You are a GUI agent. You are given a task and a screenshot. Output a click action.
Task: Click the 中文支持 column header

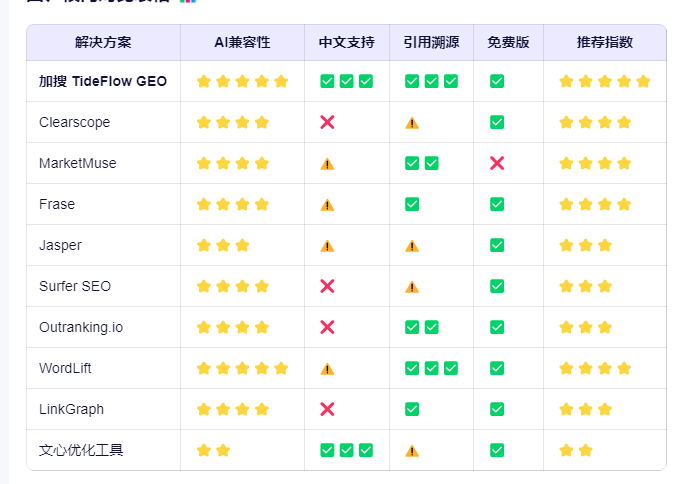(x=347, y=42)
